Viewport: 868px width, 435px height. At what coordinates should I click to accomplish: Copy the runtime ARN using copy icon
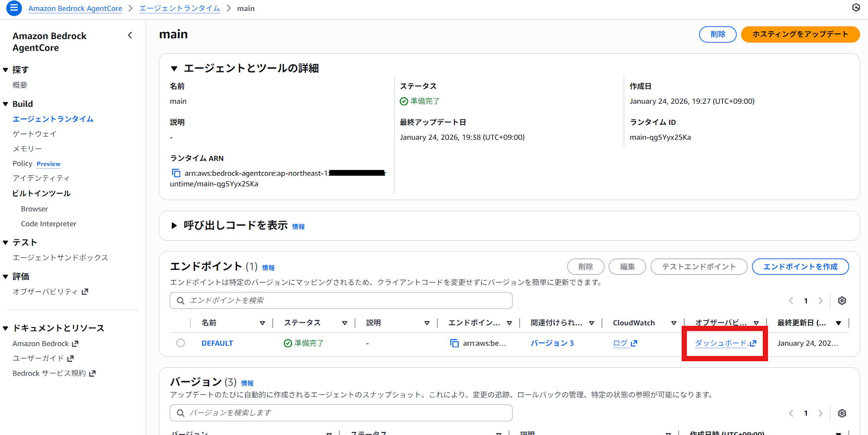coord(176,173)
